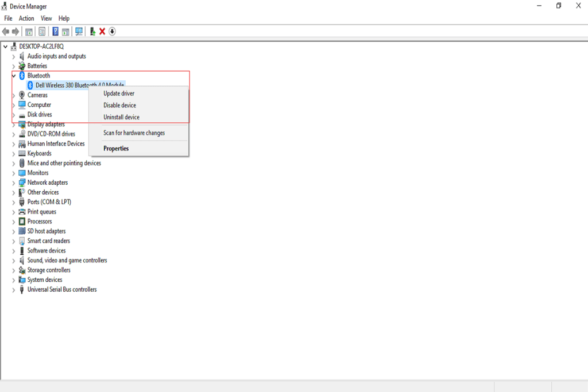Click the Other devices unknown icon
This screenshot has width=588, height=392.
22,192
